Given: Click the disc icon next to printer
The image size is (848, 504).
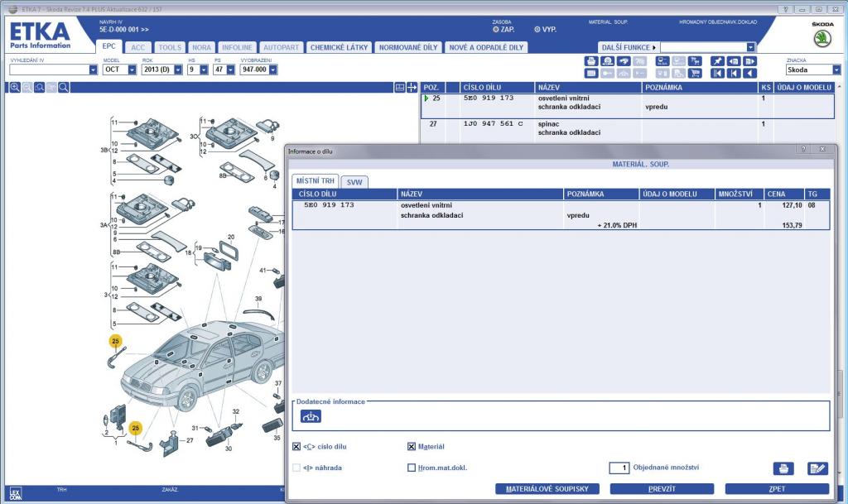Looking at the screenshot, I should pos(607,61).
